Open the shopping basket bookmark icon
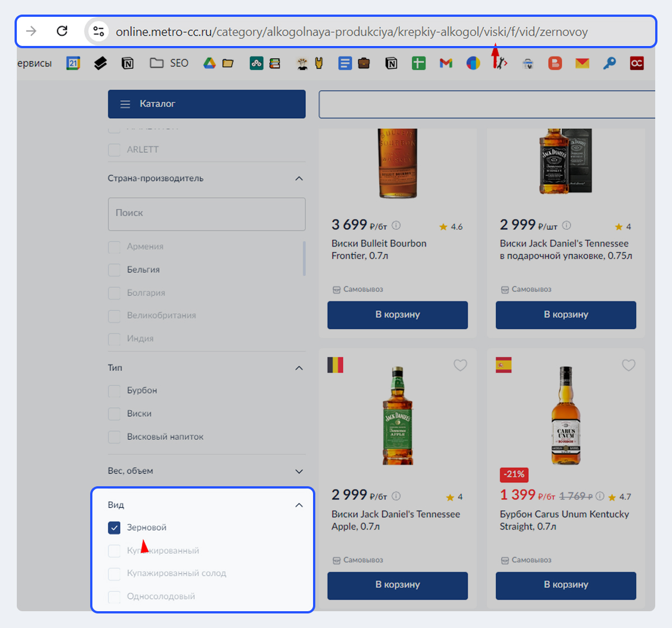The image size is (672, 628). point(528,64)
